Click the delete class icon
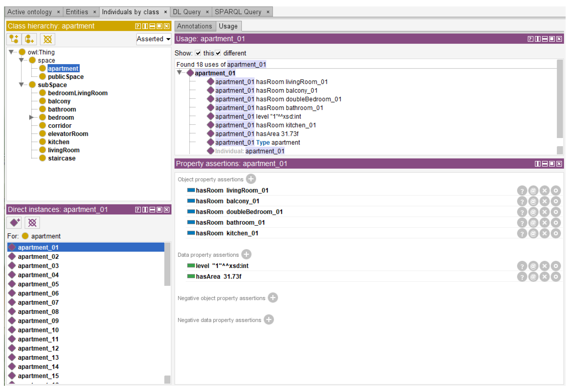Viewport: 573px width, 392px height. pos(48,39)
